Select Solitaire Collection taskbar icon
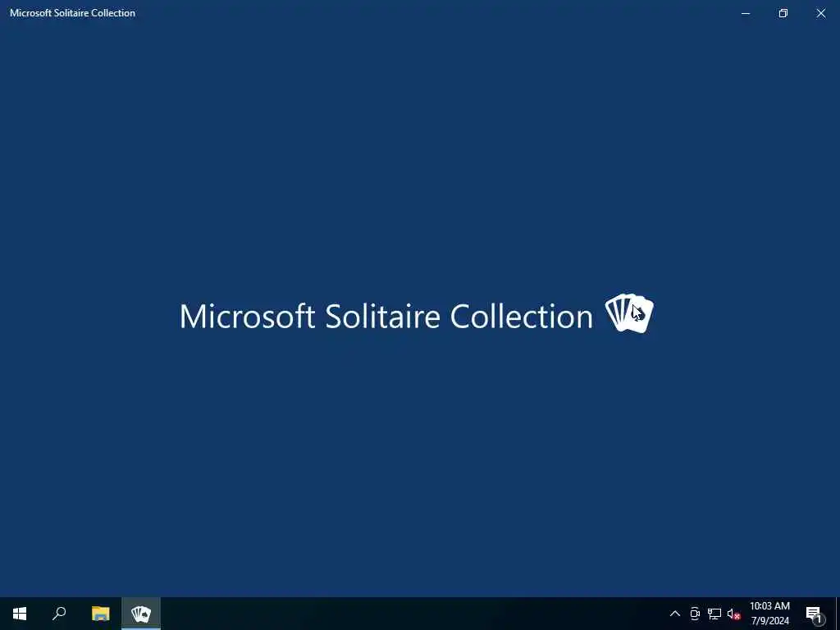The height and width of the screenshot is (630, 840). point(141,614)
